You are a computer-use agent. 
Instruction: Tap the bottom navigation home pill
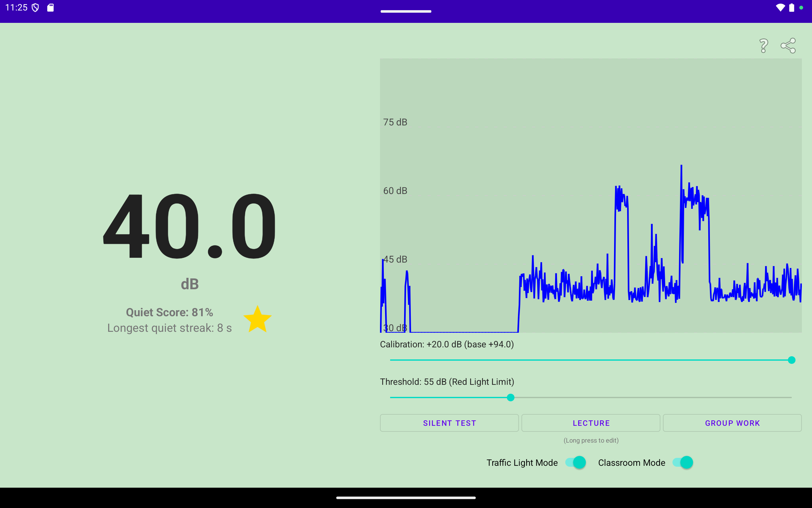tap(406, 498)
